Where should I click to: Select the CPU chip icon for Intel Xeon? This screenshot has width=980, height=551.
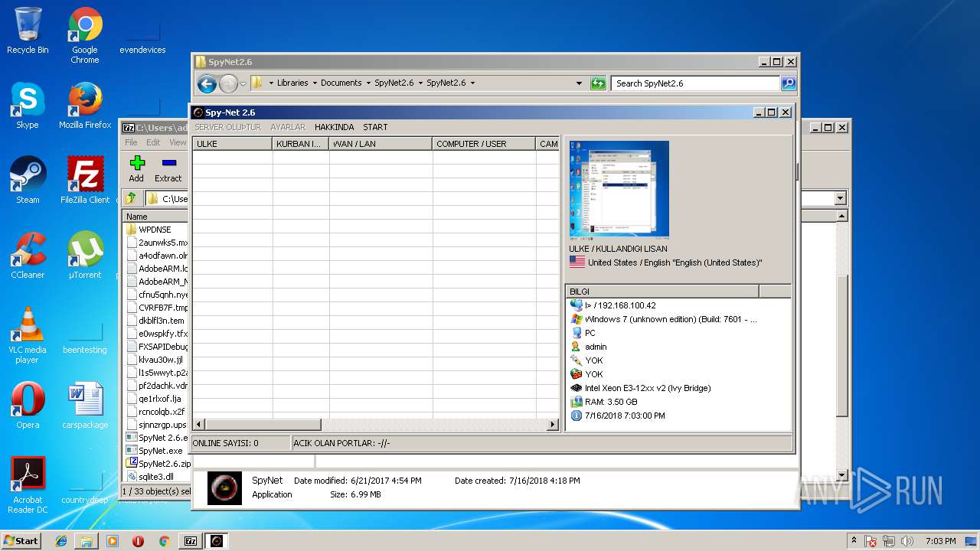[x=577, y=388]
